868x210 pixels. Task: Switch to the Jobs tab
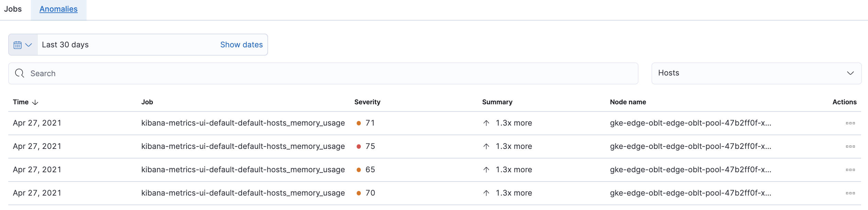(x=13, y=9)
